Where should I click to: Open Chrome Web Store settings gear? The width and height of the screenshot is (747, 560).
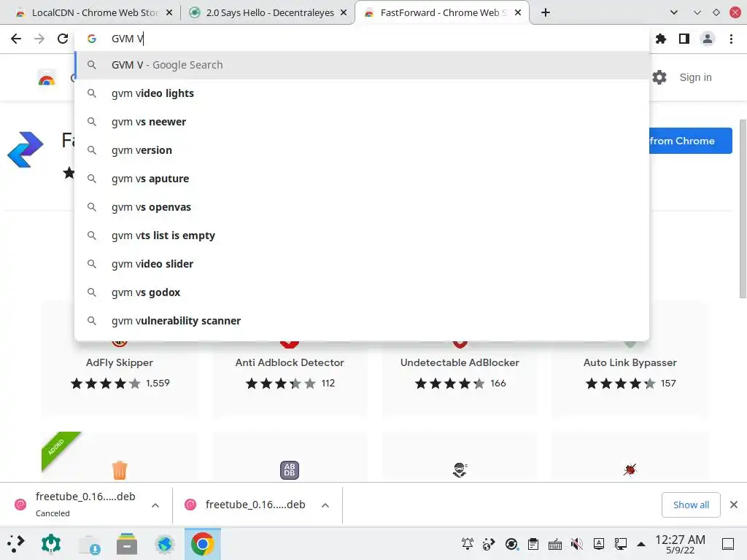659,77
